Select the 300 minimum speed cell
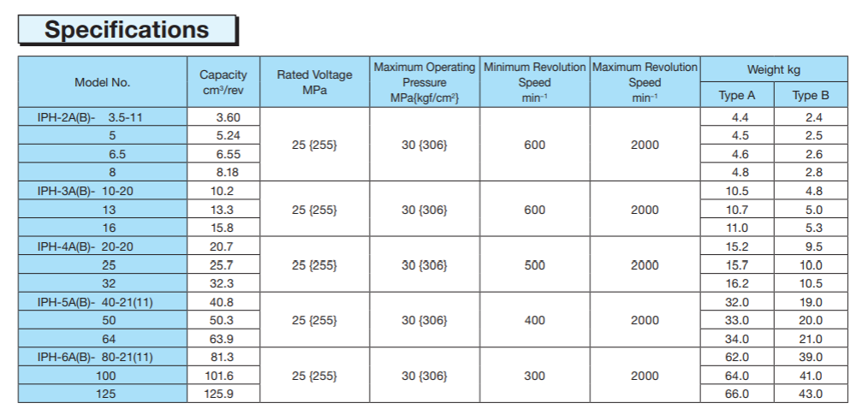The image size is (868, 415). point(534,376)
